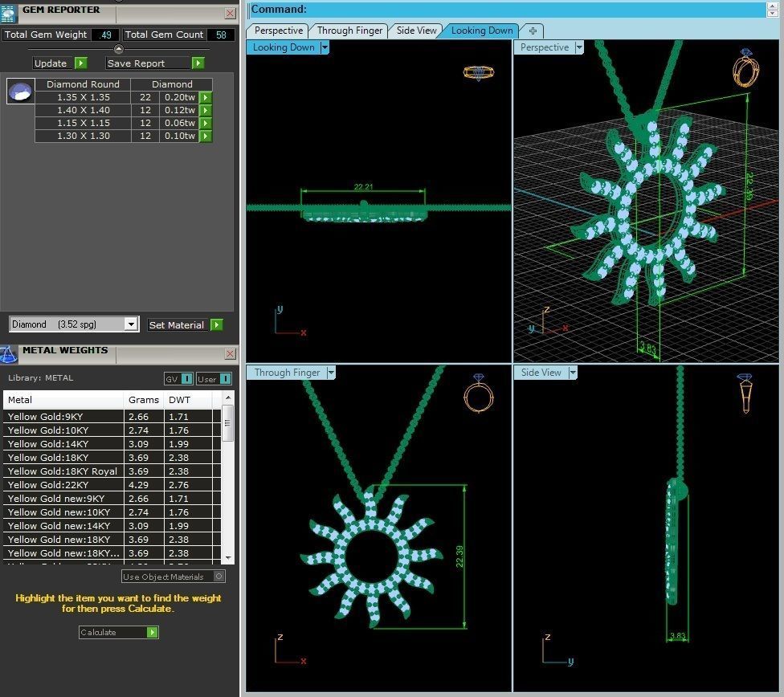Select the Yellow Gold:18KY Royal row

point(112,471)
